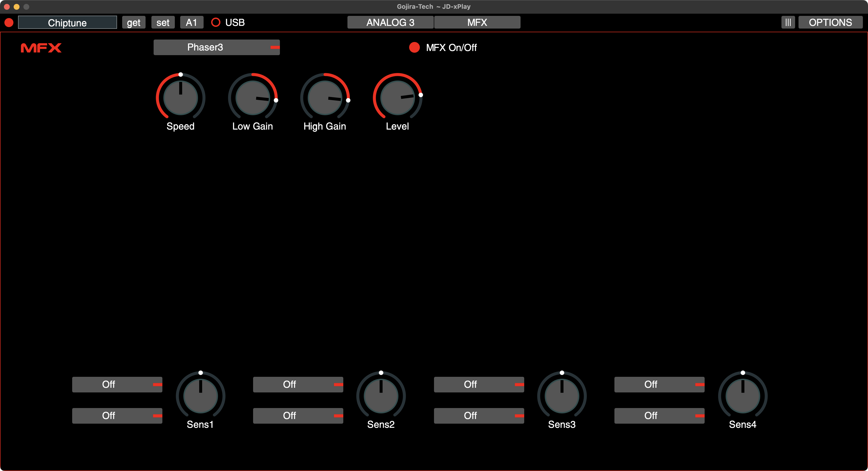Switch to the ANALOG 3 tab
The height and width of the screenshot is (471, 868).
tap(391, 23)
